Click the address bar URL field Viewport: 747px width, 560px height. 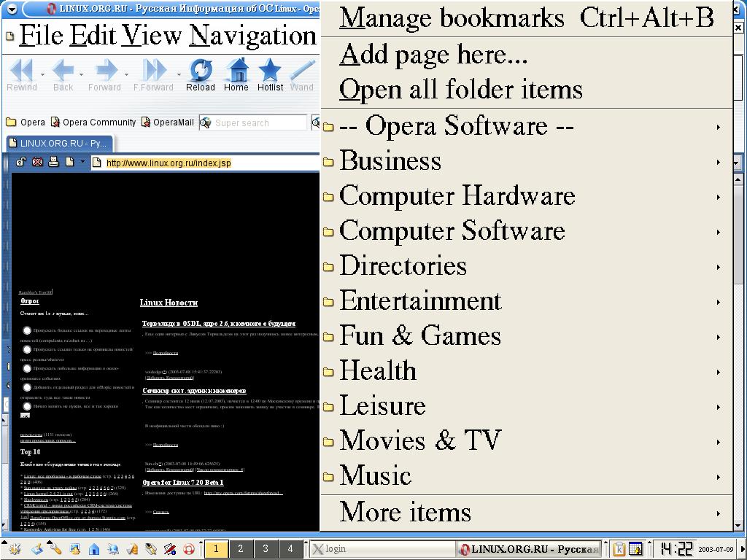(205, 163)
